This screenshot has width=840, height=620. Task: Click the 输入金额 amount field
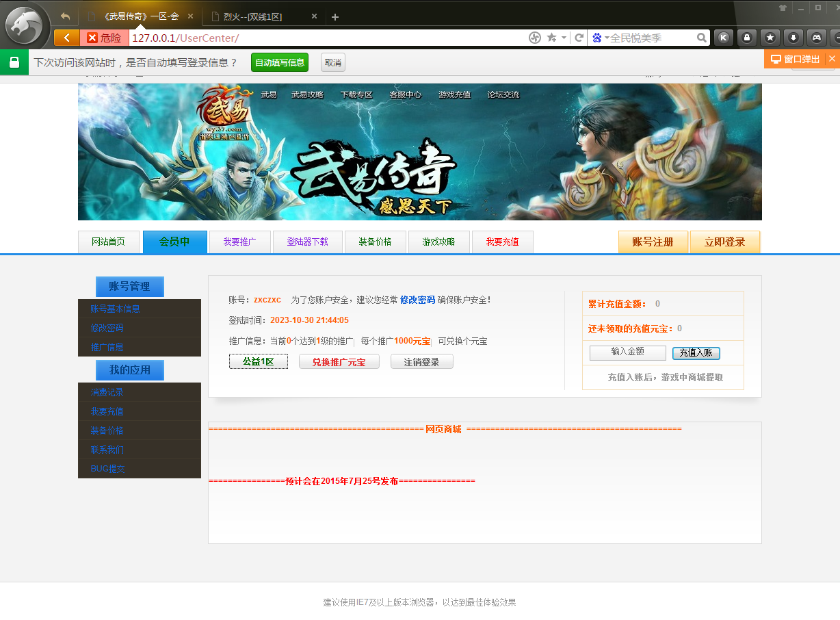coord(628,352)
